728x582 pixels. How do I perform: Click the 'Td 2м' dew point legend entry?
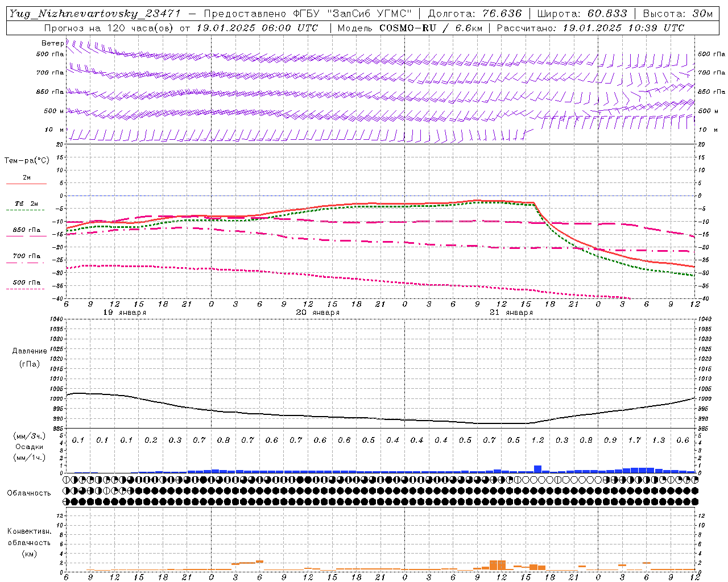pyautogui.click(x=27, y=203)
